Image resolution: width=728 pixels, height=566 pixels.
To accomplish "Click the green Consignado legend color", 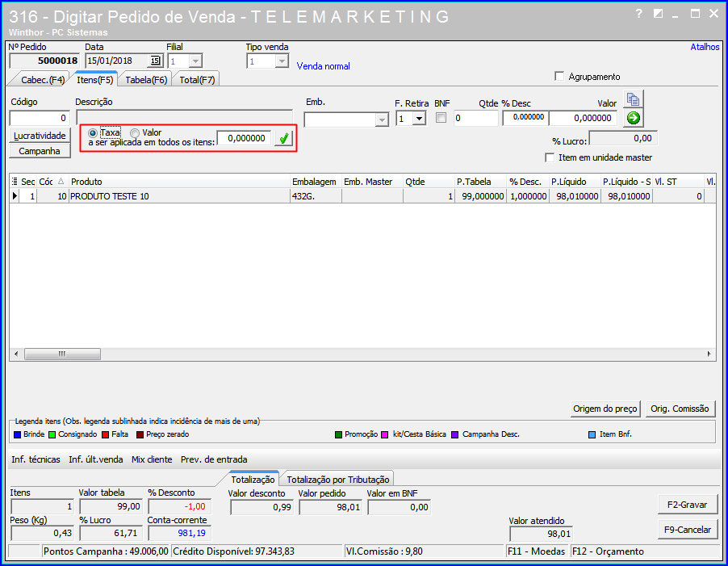I will click(x=52, y=434).
